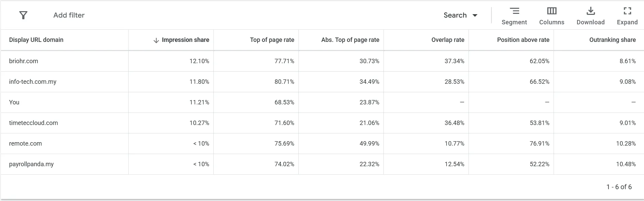
Task: Click the Top of page rate header
Action: [x=272, y=40]
